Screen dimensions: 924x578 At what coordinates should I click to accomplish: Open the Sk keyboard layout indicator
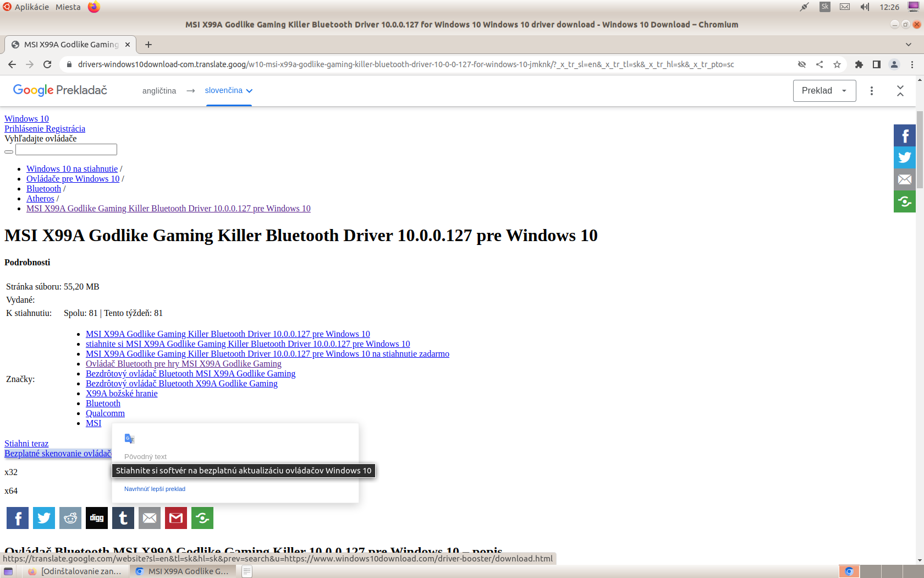tap(825, 7)
